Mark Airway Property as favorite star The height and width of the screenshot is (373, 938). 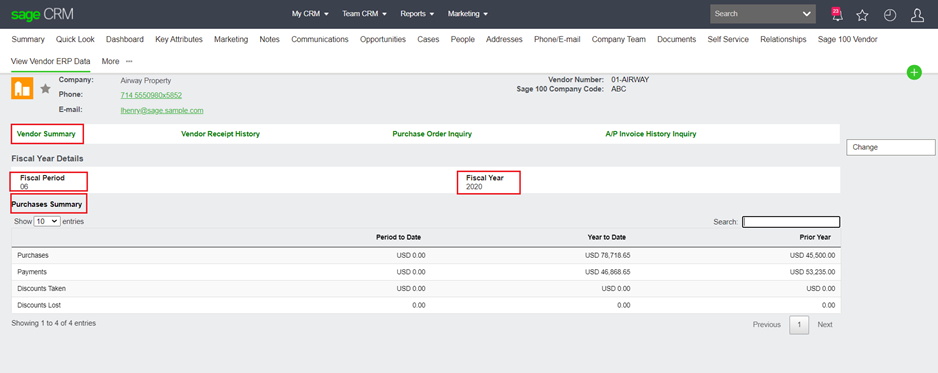click(45, 89)
